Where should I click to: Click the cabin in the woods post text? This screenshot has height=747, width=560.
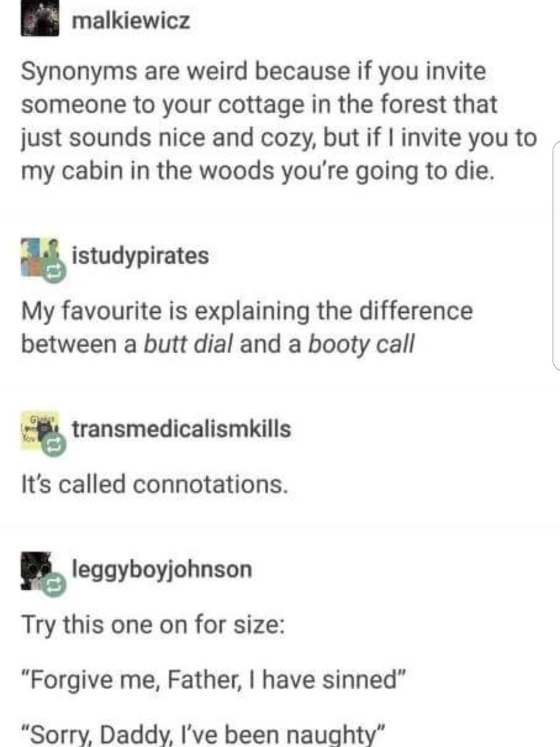coord(279,121)
